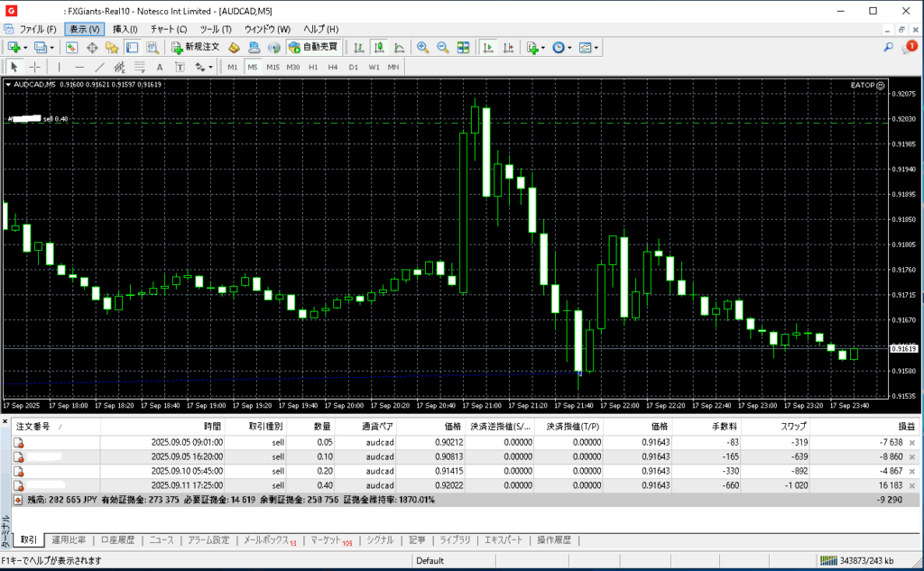Viewport: 924px width, 571px height.
Task: Expand the periodicity clock dropdown
Action: pyautogui.click(x=571, y=48)
